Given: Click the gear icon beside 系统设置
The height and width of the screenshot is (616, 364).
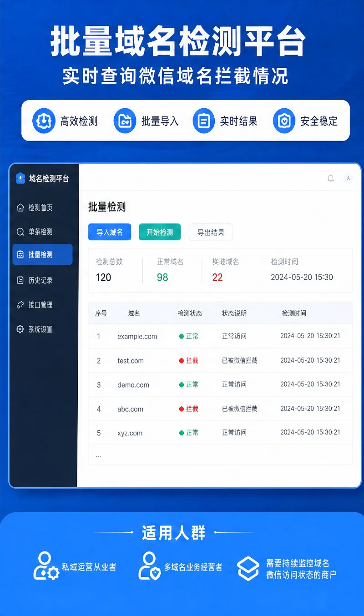Looking at the screenshot, I should click(20, 329).
